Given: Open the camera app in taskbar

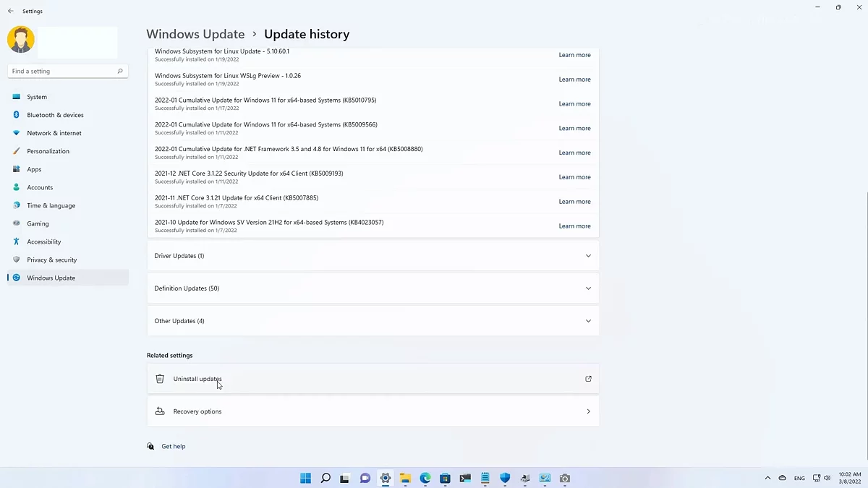Looking at the screenshot, I should [x=565, y=478].
